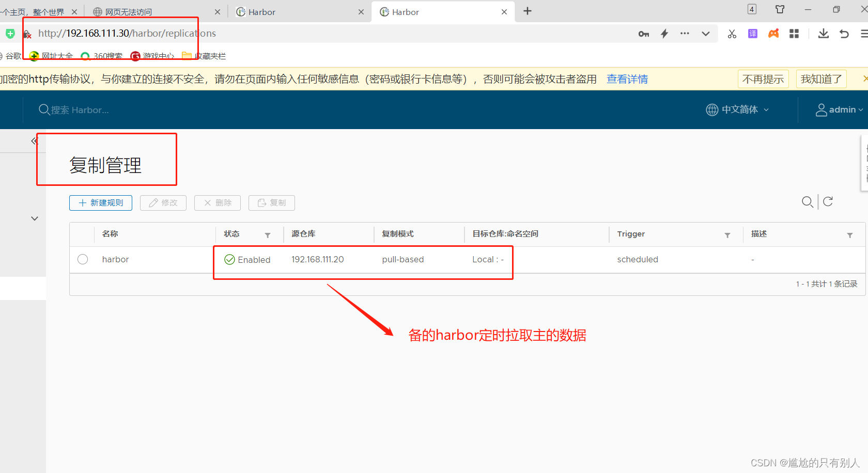This screenshot has height=473, width=868.
Task: Click the 不再提示 button
Action: (763, 79)
